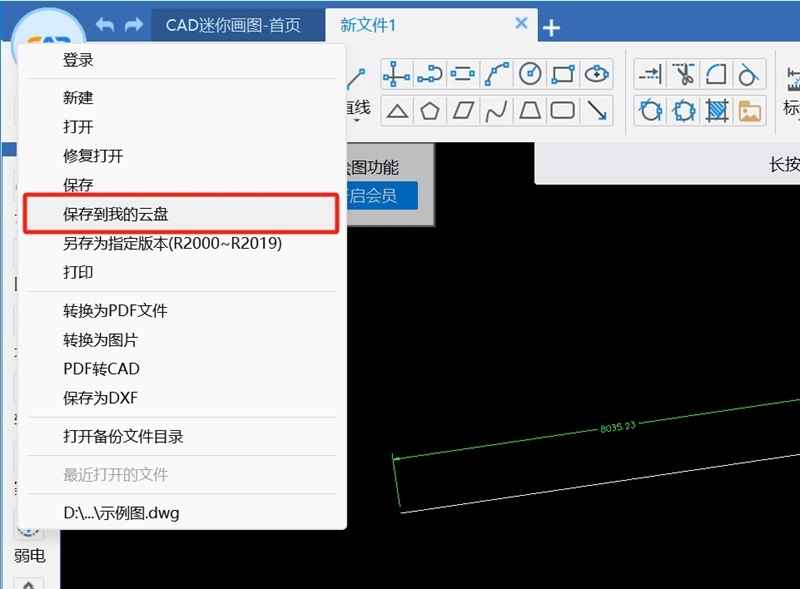Select the arrow line tool

595,112
